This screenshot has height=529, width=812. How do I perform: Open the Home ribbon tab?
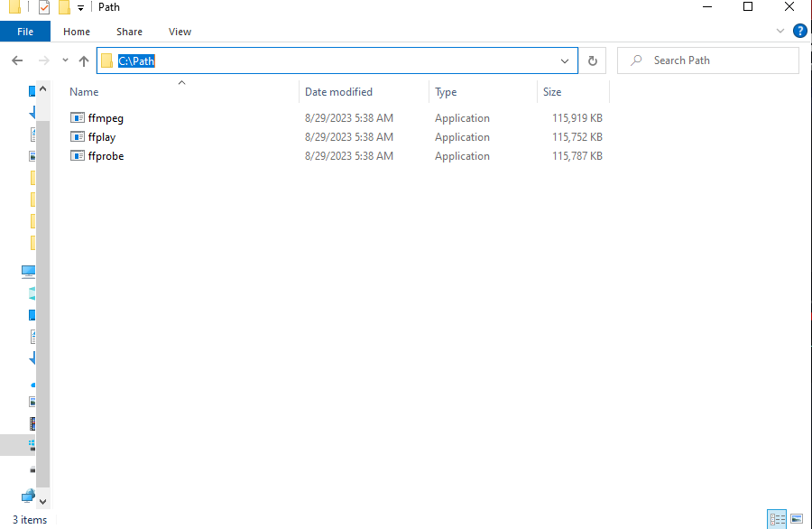[77, 32]
